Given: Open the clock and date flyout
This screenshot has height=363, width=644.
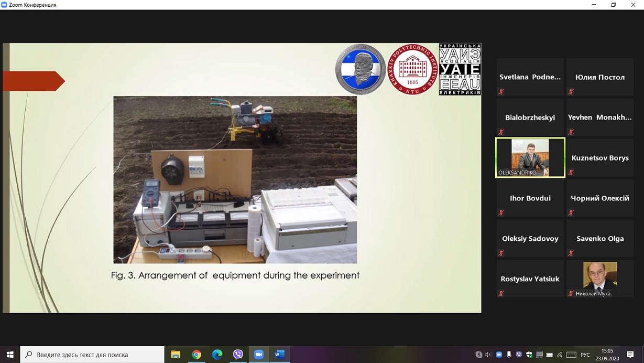Looking at the screenshot, I should pyautogui.click(x=607, y=355).
